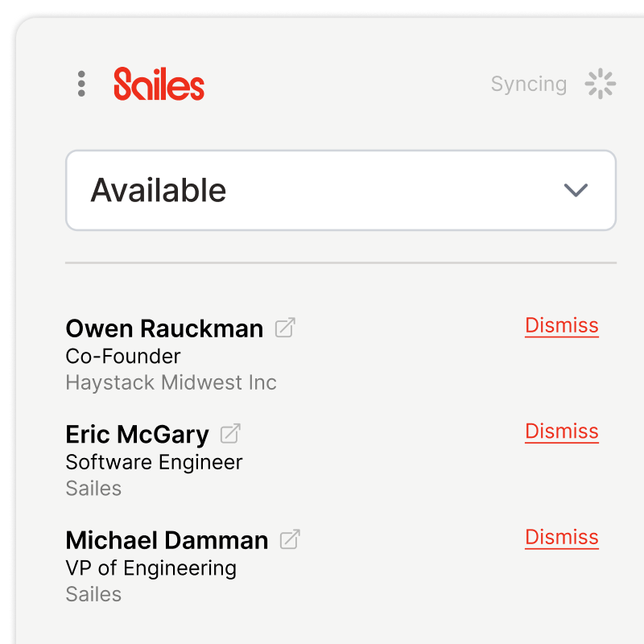Image resolution: width=644 pixels, height=644 pixels.
Task: Click the VP of Engineering title text
Action: click(x=151, y=568)
